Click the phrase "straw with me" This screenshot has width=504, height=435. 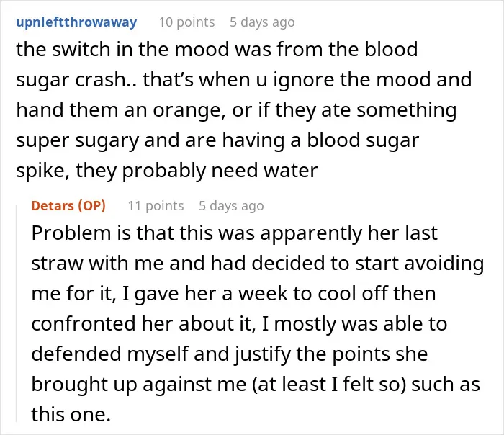[x=98, y=263]
